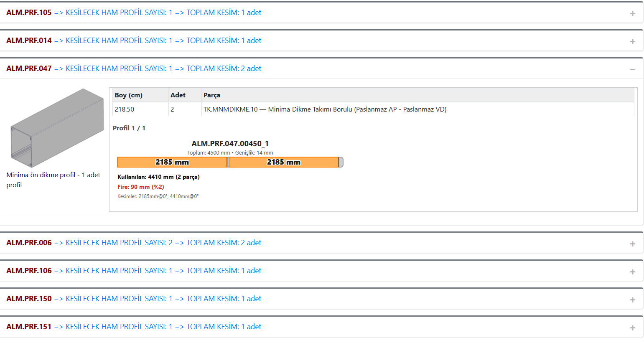
Task: Select the TK.MNMDIKME.10 part description
Action: point(325,109)
